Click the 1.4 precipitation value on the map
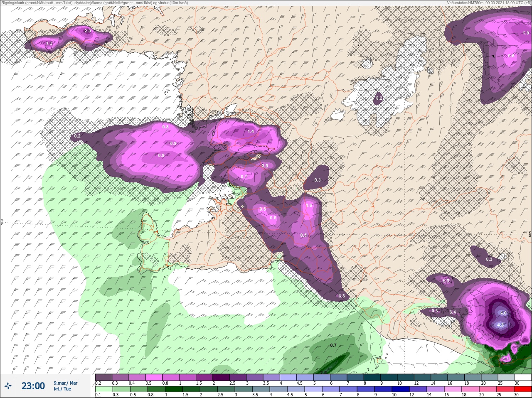This screenshot has height=398, width=532. pos(251,131)
